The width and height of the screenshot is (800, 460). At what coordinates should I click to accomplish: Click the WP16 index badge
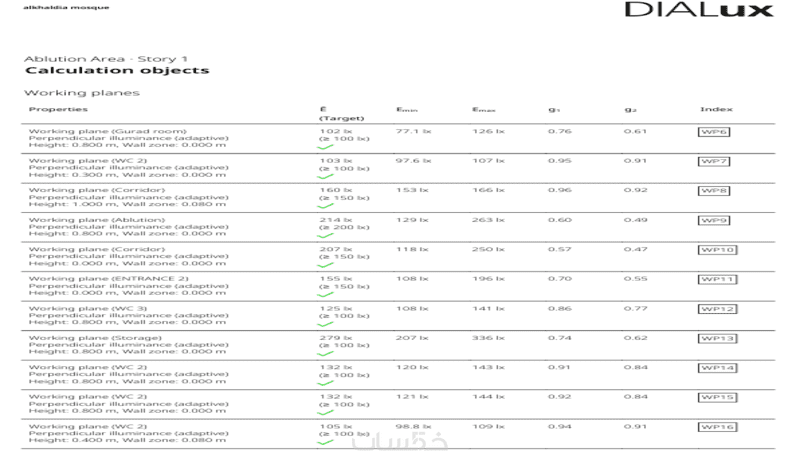point(717,426)
